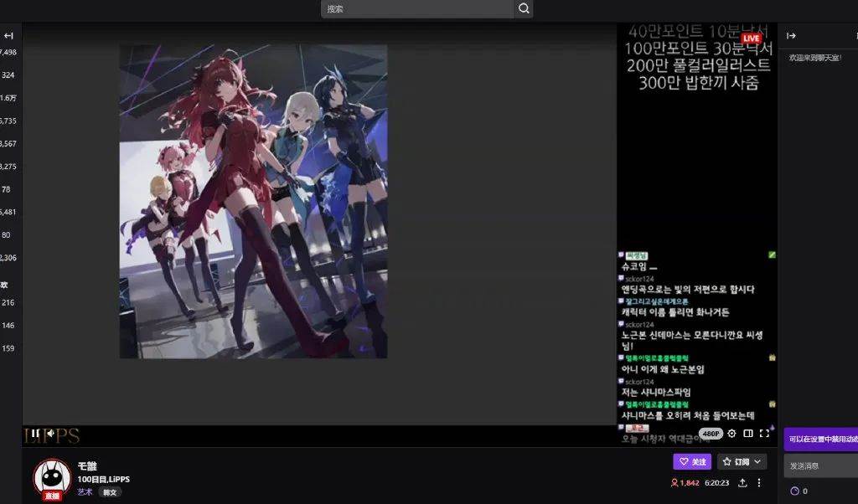This screenshot has height=504, width=858.
Task: Enter fullscreen mode on the player
Action: [x=764, y=434]
